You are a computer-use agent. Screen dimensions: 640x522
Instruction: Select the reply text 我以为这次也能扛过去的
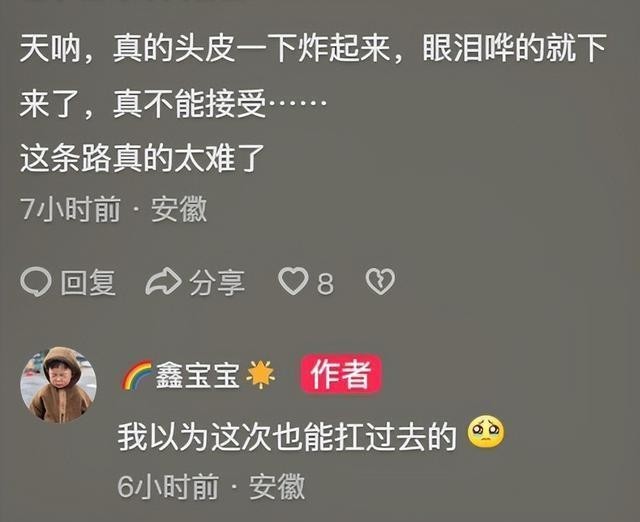click(x=287, y=437)
